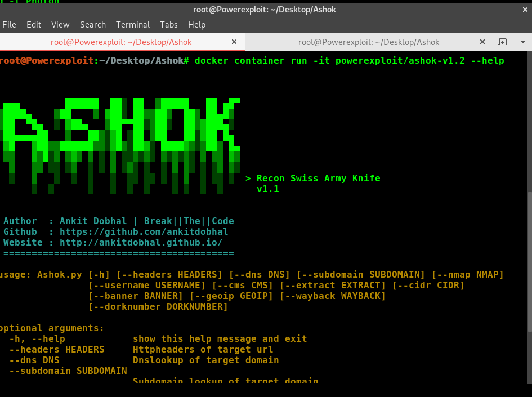Open the View menu
Image resolution: width=532 pixels, height=397 pixels.
(60, 25)
